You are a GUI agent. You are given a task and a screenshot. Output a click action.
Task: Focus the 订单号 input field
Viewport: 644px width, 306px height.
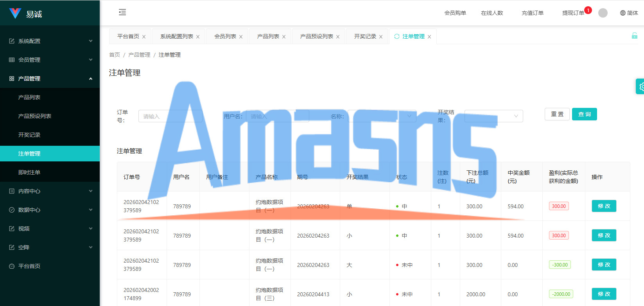click(170, 116)
